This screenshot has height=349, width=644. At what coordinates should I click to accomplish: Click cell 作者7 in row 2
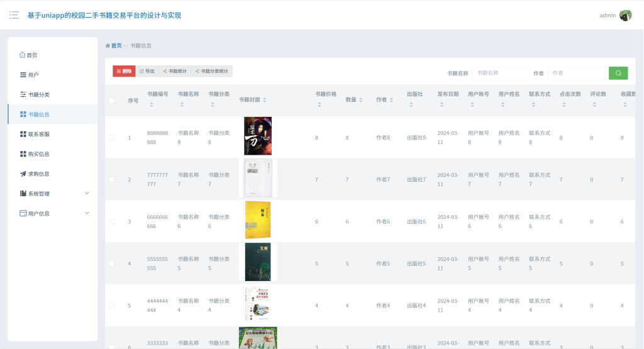[x=383, y=179]
